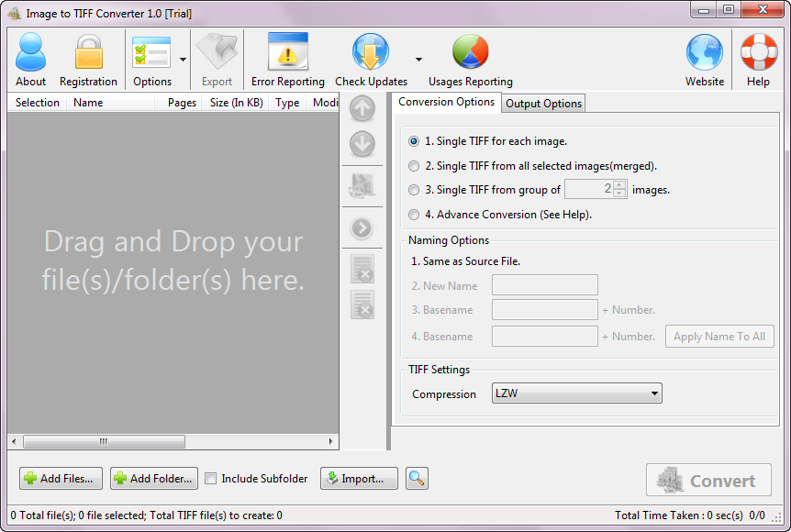This screenshot has height=532, width=791.
Task: Expand the Options dropdown arrow
Action: click(x=183, y=60)
